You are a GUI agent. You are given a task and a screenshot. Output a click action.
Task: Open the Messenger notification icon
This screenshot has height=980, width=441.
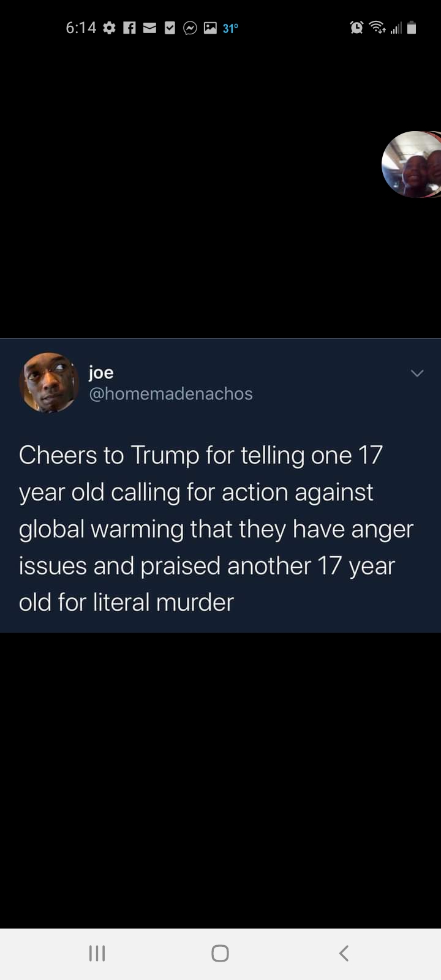pos(190,28)
